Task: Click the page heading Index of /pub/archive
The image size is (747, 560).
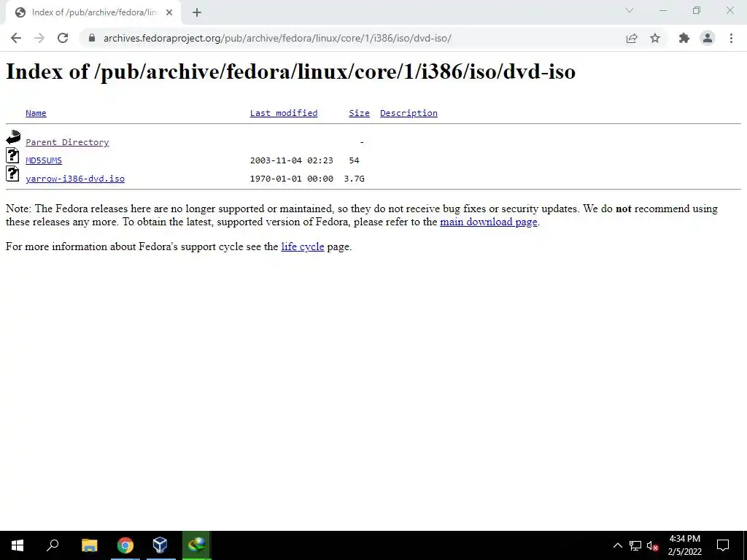Action: pyautogui.click(x=290, y=71)
